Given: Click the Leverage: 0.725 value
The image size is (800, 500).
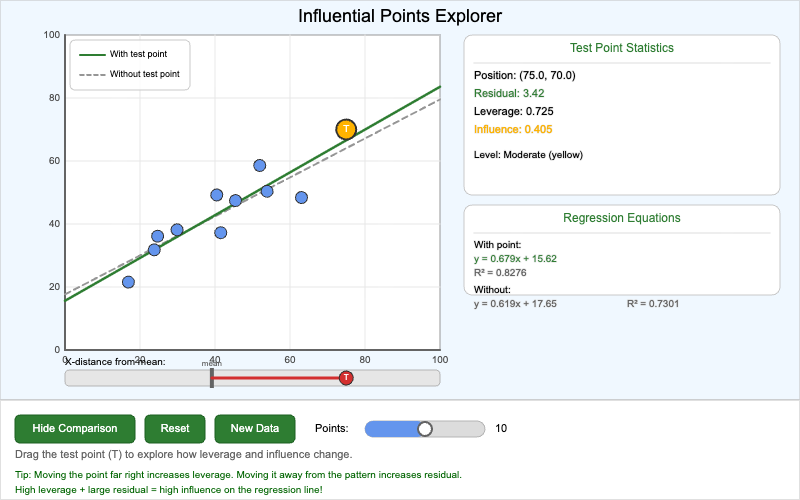Looking at the screenshot, I should [x=514, y=111].
